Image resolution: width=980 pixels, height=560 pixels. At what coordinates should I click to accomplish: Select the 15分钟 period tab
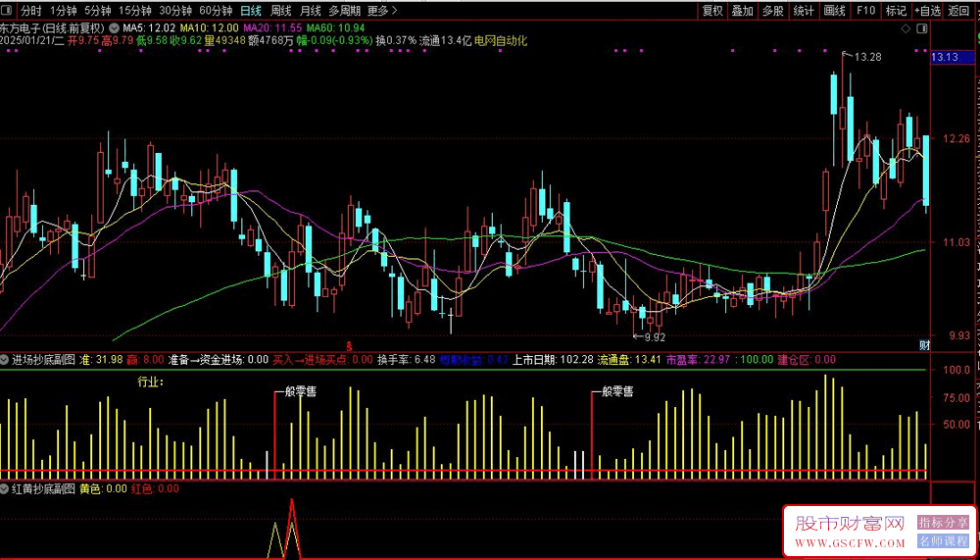tap(135, 11)
